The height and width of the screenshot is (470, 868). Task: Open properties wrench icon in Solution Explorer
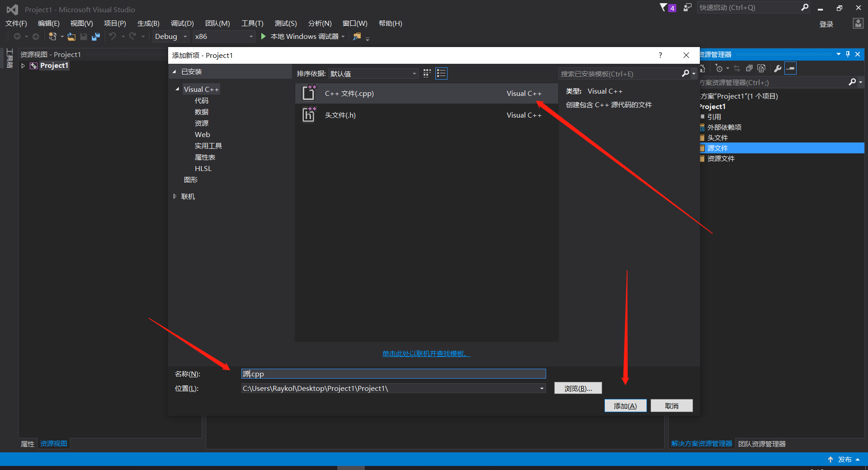click(x=778, y=68)
